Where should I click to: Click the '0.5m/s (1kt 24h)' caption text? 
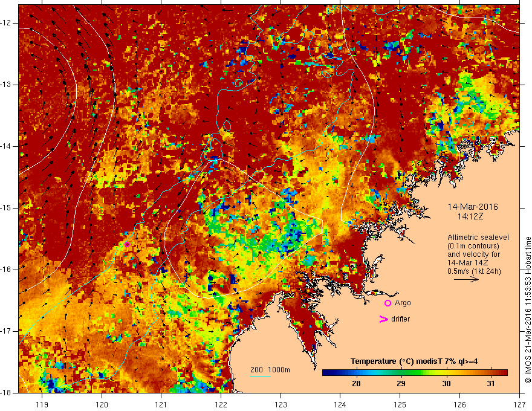[x=474, y=271]
